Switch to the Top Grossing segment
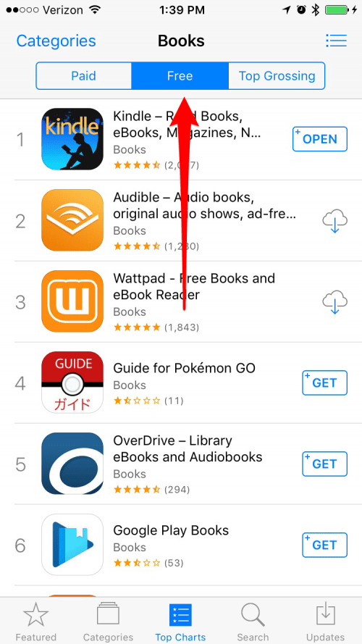This screenshot has width=362, height=644. [x=277, y=76]
